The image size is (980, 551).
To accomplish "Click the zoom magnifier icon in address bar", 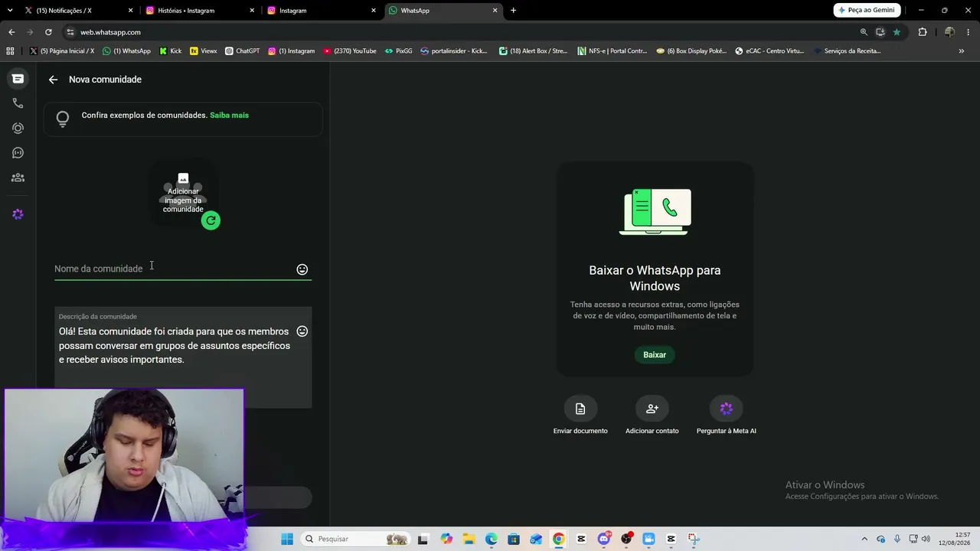I will coord(864,32).
